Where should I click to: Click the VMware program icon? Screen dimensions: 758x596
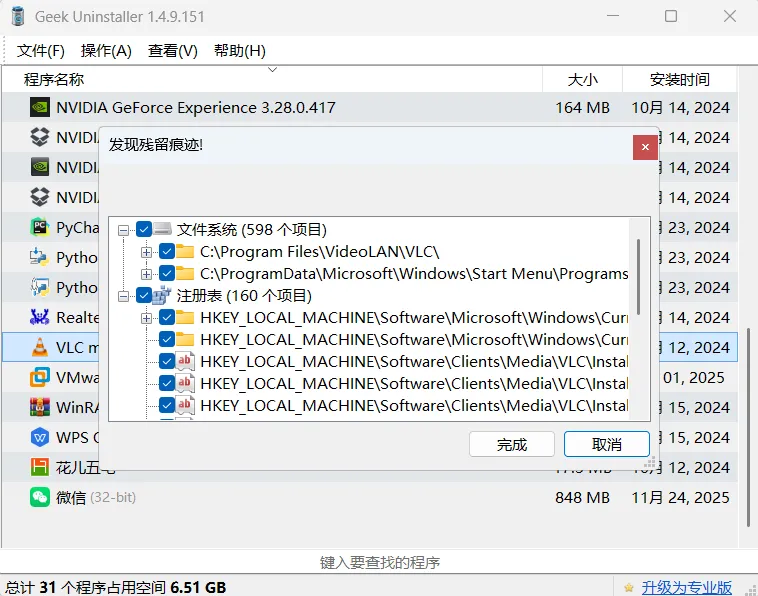pos(40,377)
